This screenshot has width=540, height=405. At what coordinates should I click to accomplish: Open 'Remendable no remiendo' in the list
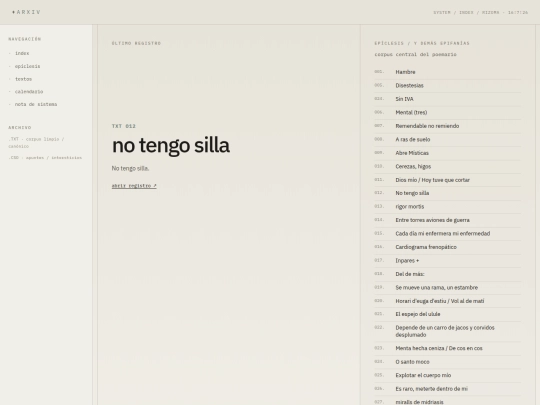pyautogui.click(x=448, y=126)
